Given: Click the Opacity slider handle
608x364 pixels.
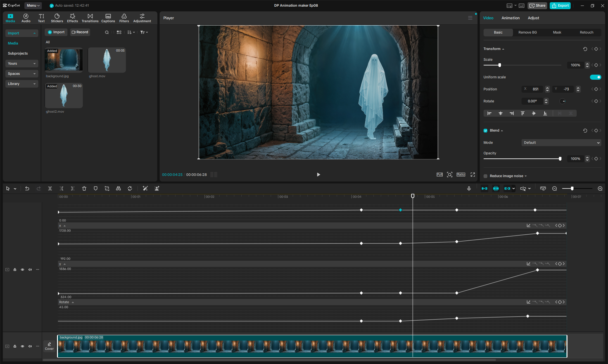Looking at the screenshot, I should pyautogui.click(x=560, y=159).
